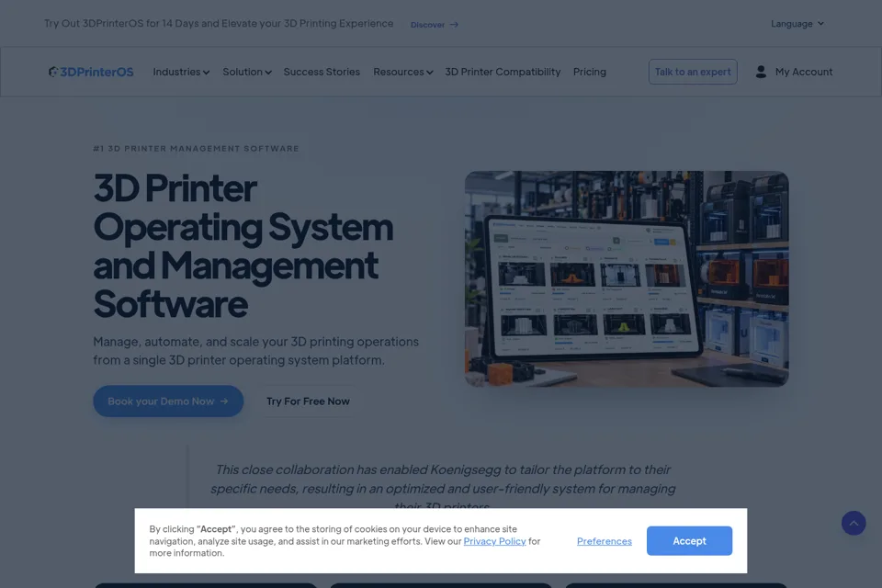Click the tablet dashboard hero image
This screenshot has width=882, height=588.
coord(626,279)
